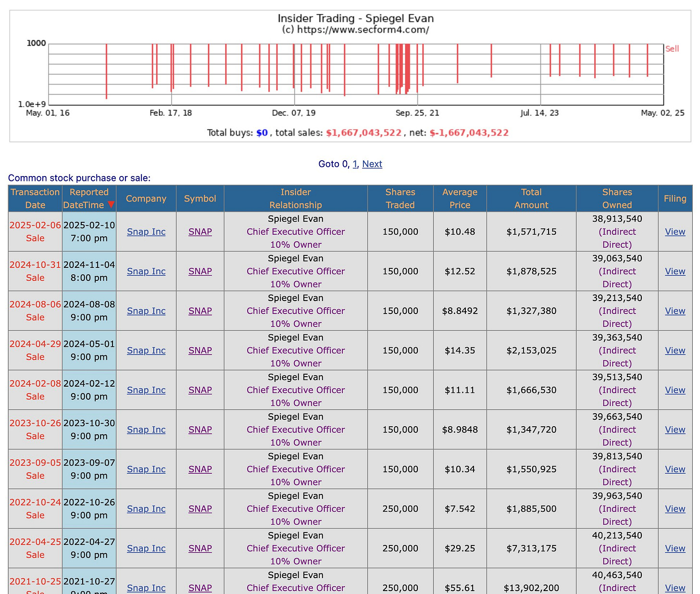Click the Company column header
Viewport: 700px width, 594px height.
[146, 199]
